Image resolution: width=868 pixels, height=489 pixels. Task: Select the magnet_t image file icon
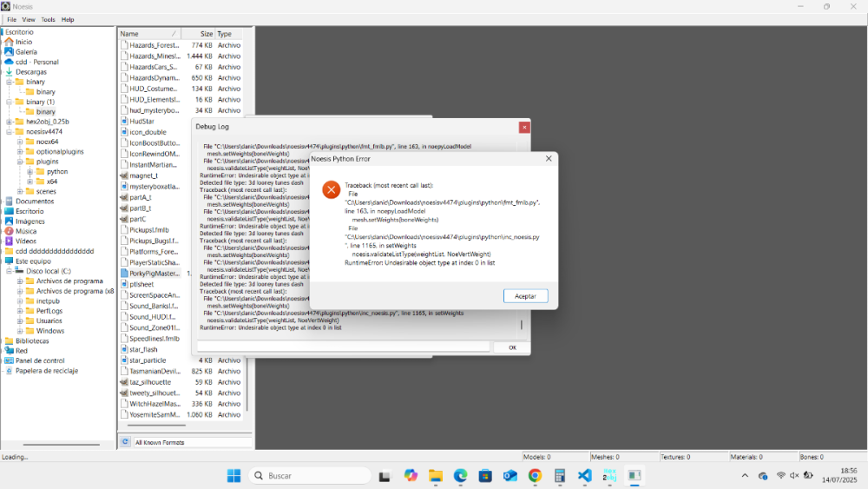(123, 175)
